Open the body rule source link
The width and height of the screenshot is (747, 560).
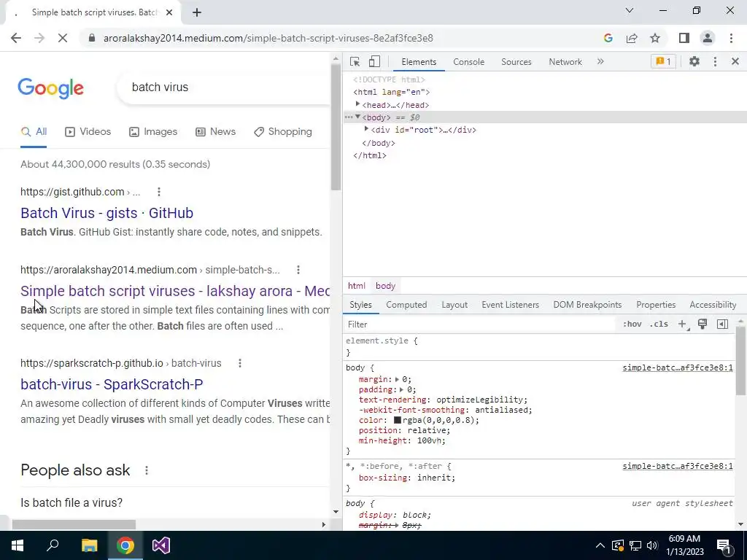click(x=678, y=367)
